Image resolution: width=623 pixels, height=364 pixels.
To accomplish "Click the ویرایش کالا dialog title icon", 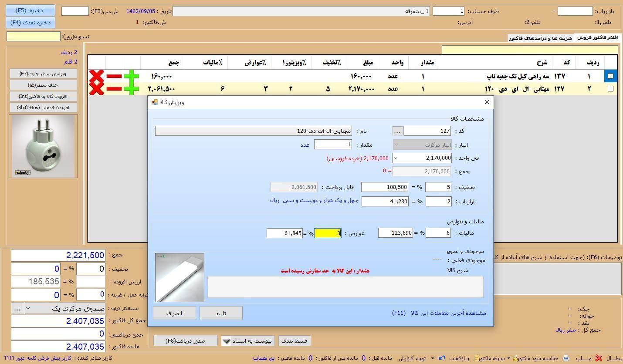I will tap(154, 102).
